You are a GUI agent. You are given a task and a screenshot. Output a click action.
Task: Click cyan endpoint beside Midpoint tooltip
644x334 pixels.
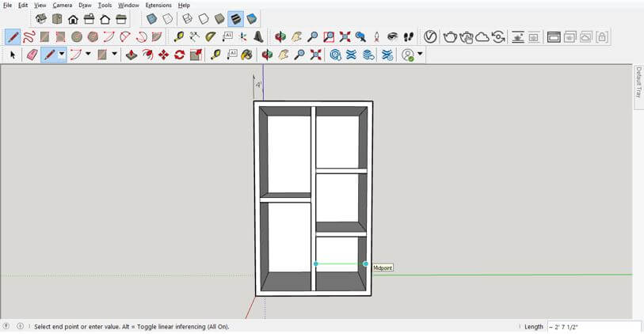pyautogui.click(x=365, y=264)
